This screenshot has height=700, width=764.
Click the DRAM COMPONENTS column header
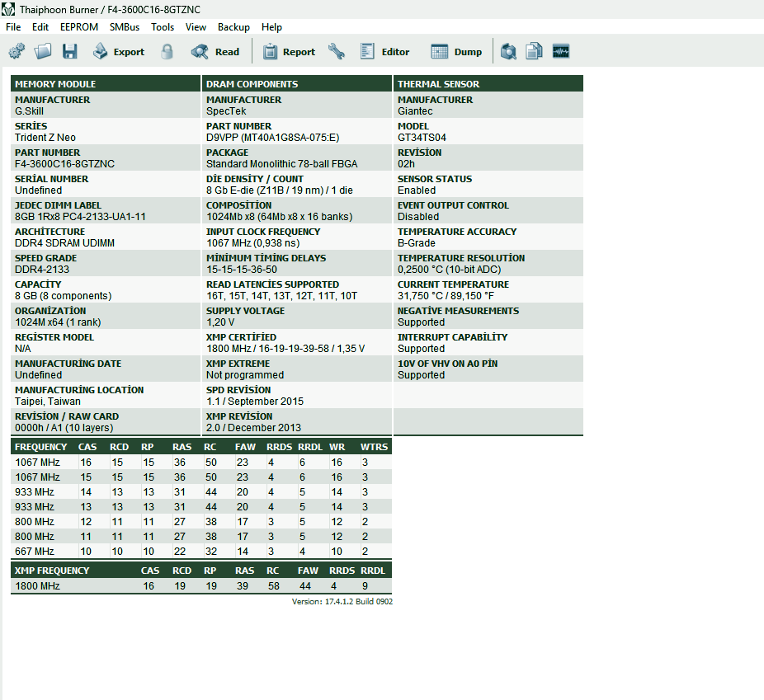click(297, 84)
